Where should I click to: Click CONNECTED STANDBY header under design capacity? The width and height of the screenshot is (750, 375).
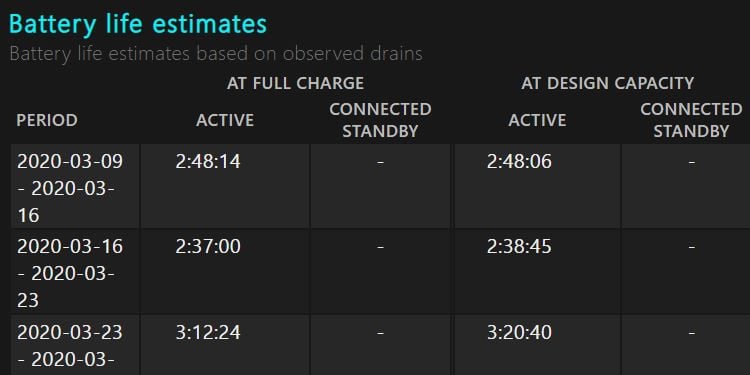tap(691, 120)
